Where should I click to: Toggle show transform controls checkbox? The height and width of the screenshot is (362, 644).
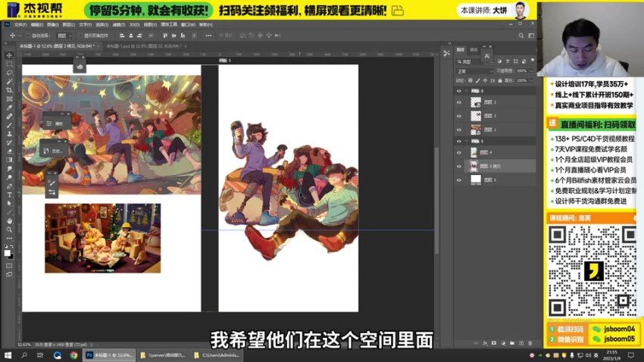80,36
